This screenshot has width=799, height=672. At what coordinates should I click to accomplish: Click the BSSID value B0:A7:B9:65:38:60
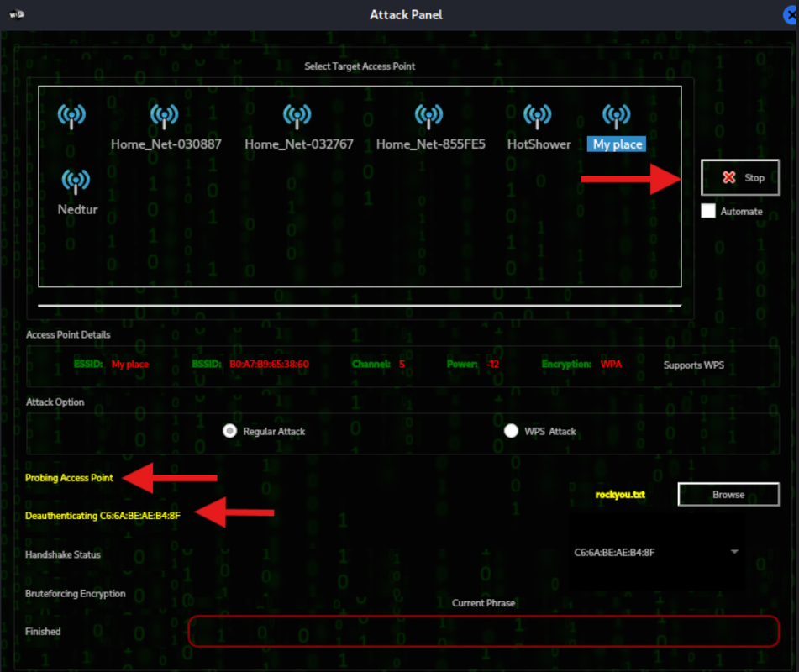(269, 365)
